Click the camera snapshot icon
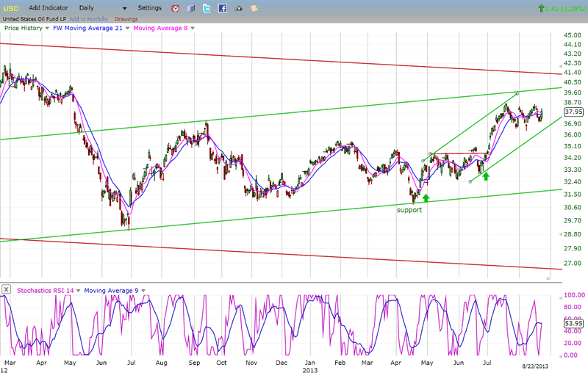Screen dimensions: 588x373 tap(238, 8)
